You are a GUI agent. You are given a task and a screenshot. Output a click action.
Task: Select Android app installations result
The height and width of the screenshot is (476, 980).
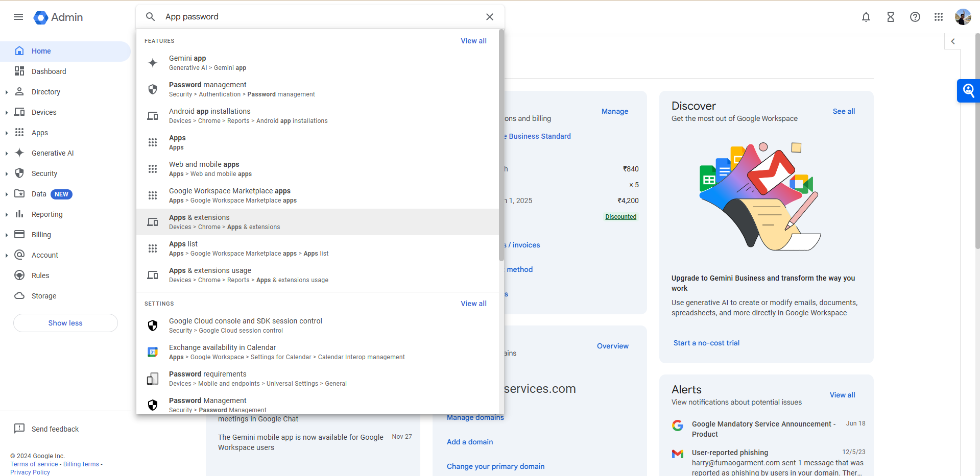[x=318, y=116]
